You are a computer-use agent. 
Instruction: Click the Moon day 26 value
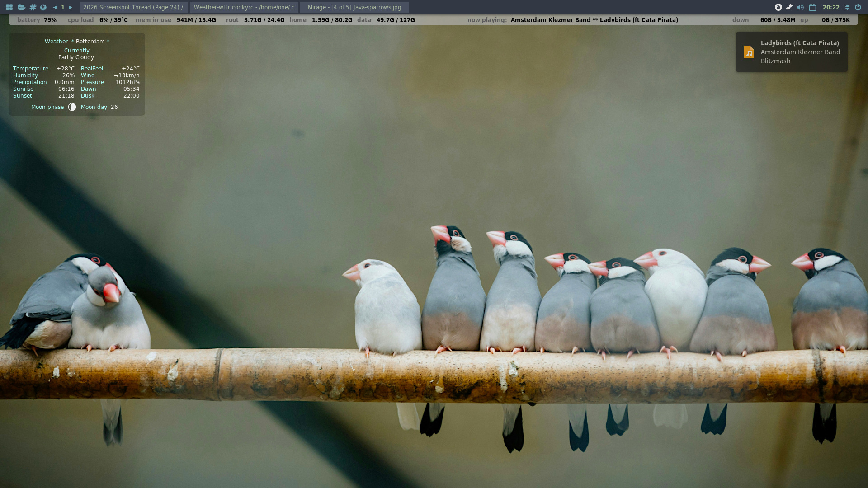tap(114, 107)
